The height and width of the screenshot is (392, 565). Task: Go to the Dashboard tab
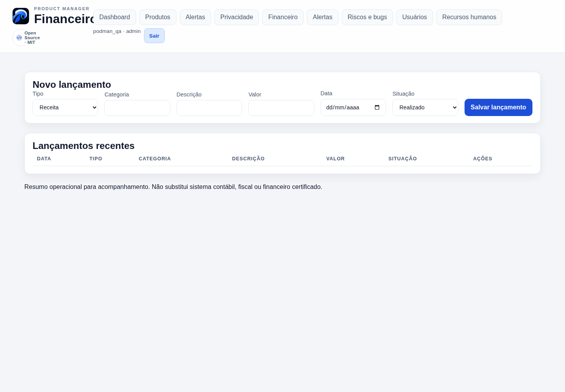tap(115, 17)
